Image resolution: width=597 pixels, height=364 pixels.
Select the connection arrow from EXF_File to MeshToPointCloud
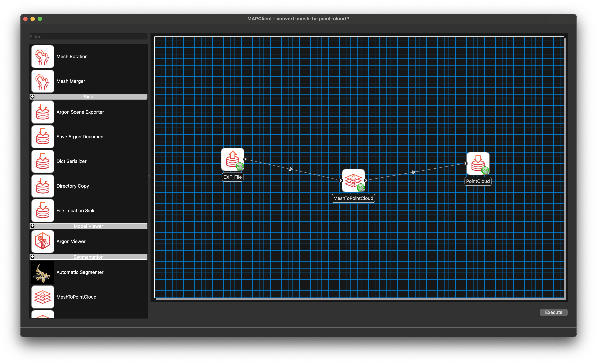[x=291, y=169]
